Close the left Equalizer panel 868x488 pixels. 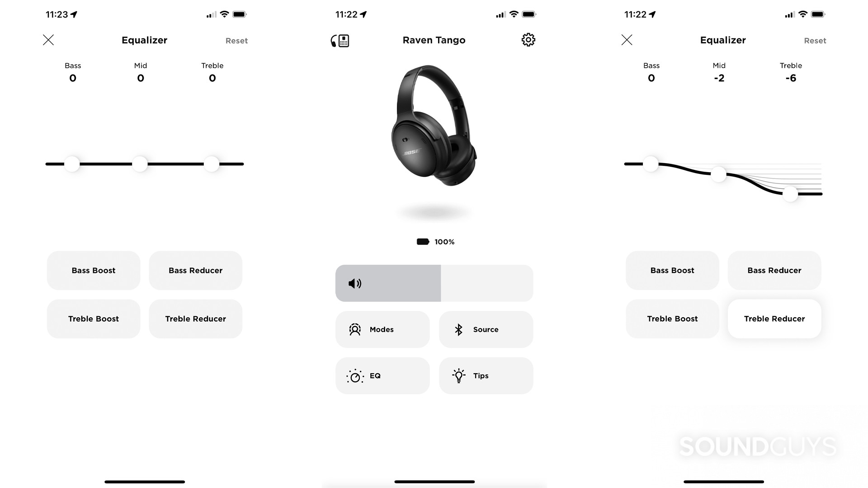click(x=47, y=40)
